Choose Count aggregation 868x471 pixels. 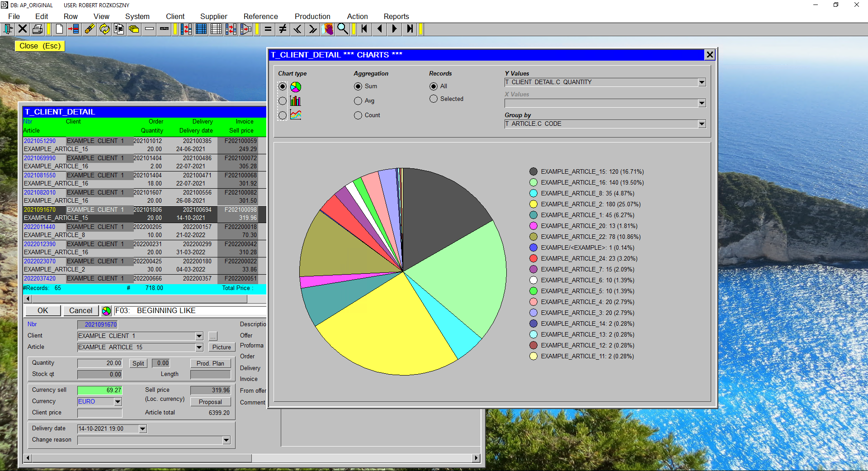pos(358,115)
